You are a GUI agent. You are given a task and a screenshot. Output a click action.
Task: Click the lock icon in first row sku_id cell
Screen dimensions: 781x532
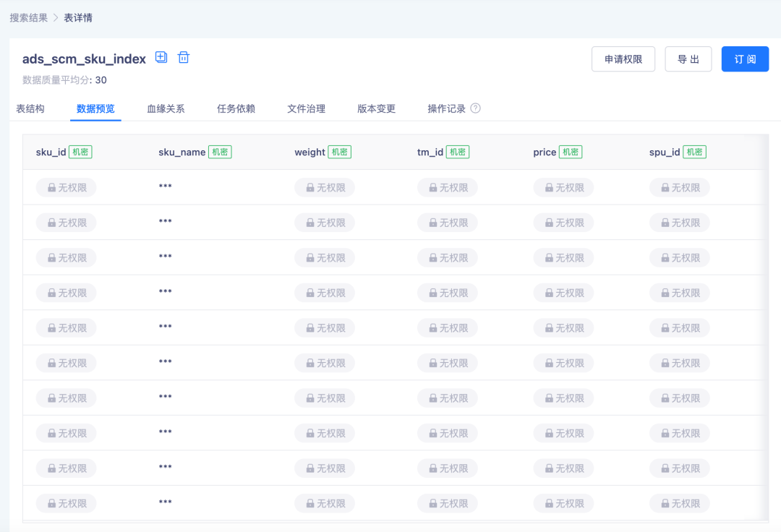(51, 188)
